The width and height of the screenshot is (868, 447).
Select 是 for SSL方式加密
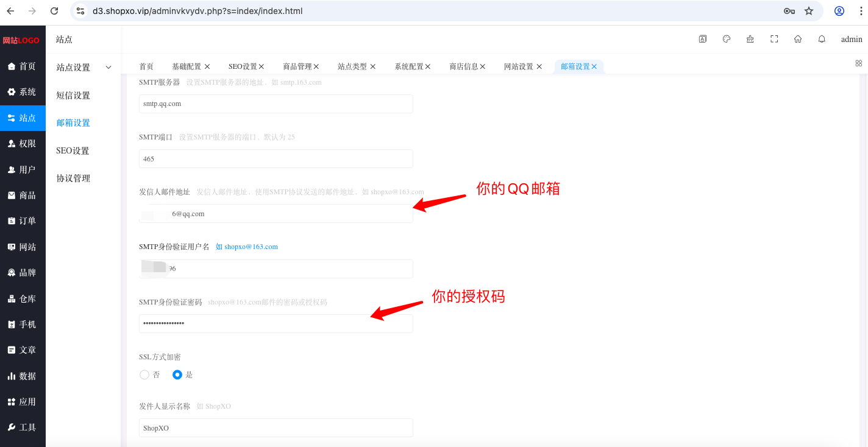(177, 375)
